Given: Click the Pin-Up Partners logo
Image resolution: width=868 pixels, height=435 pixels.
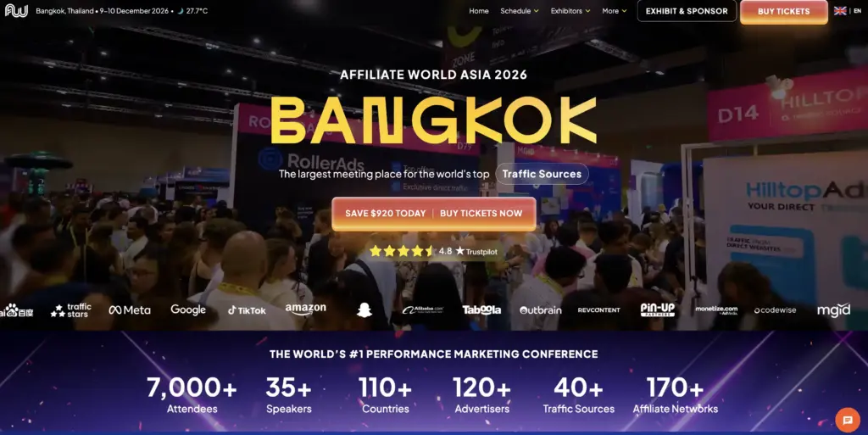Looking at the screenshot, I should [x=658, y=310].
